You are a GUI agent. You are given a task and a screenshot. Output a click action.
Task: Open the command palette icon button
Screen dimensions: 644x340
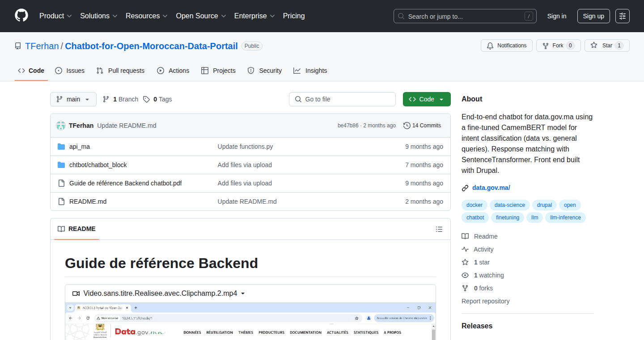pos(623,16)
